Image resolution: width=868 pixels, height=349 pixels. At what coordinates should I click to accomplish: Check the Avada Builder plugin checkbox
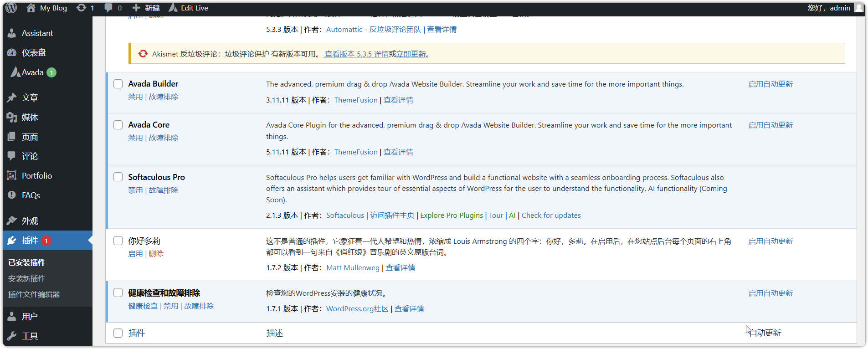(x=118, y=84)
